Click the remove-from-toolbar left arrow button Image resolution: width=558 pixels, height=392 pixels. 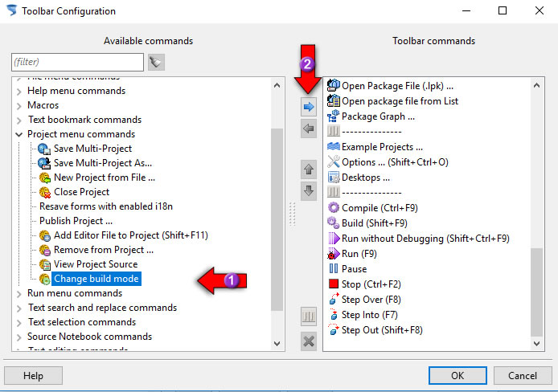(309, 129)
